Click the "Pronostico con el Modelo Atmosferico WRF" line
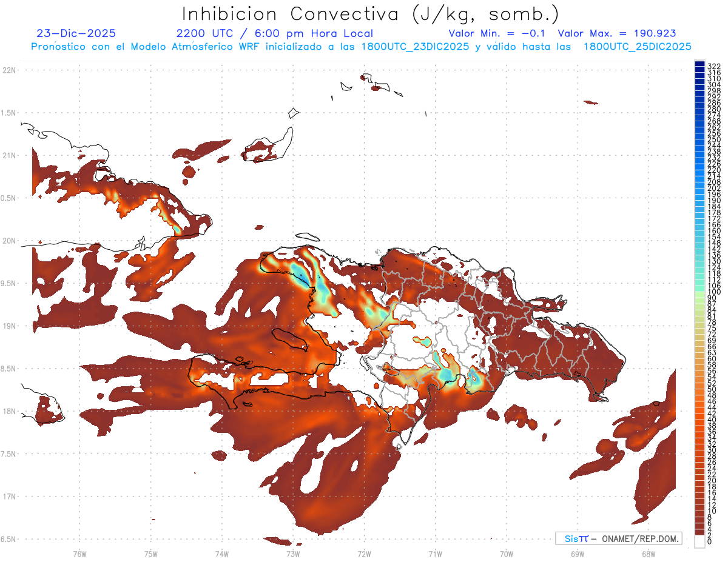Screen dimensions: 728x562 click(x=361, y=47)
